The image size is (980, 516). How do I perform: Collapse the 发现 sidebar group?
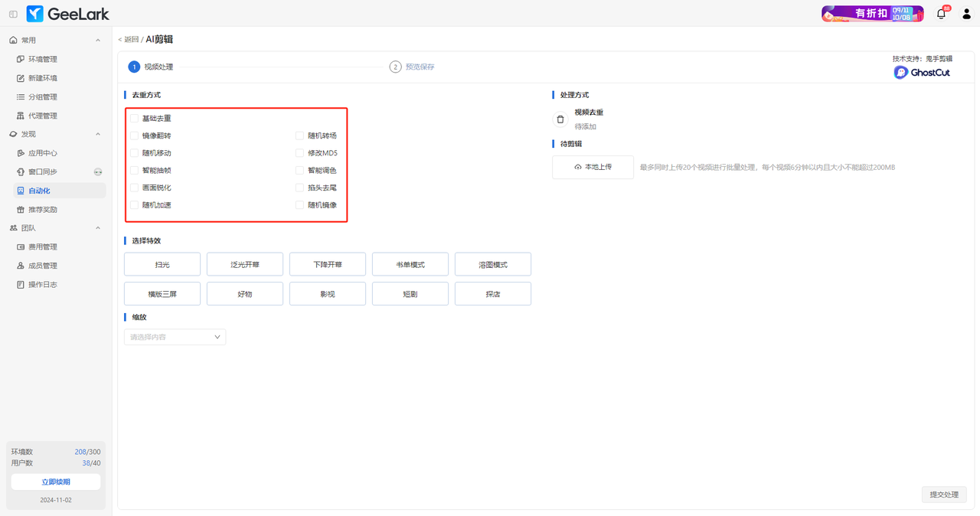(x=98, y=135)
